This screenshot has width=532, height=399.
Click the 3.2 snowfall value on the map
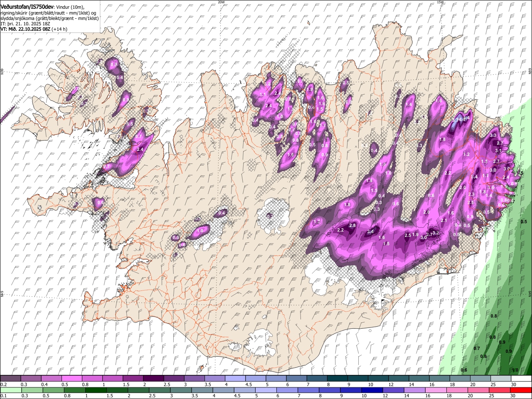[x=436, y=233]
